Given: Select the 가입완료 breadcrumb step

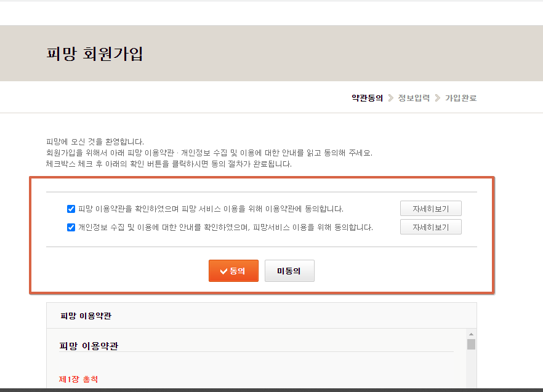Looking at the screenshot, I should [461, 97].
